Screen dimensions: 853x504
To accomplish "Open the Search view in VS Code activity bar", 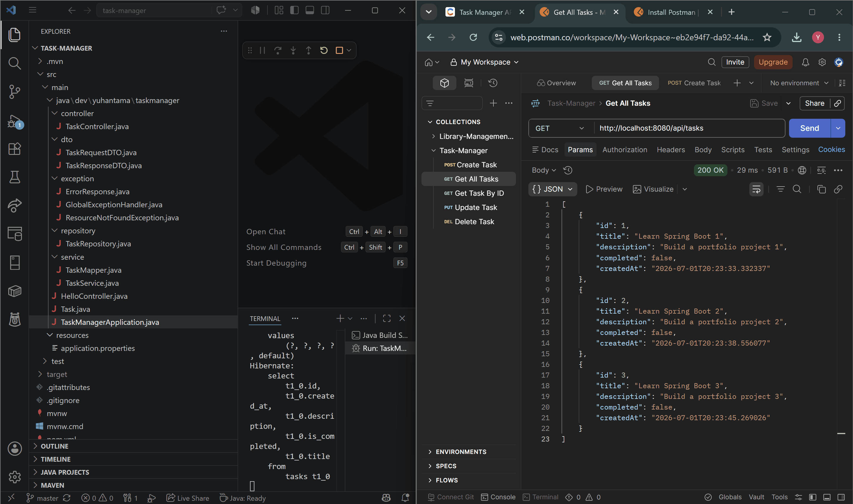I will click(x=14, y=63).
